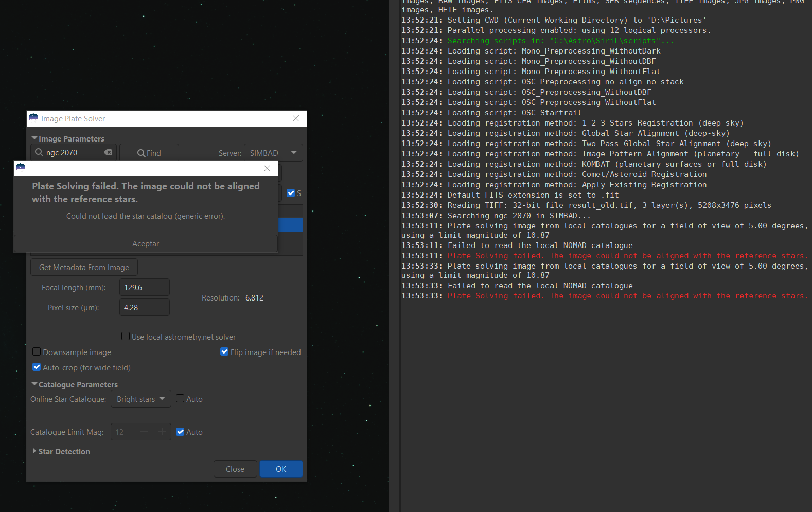Uncheck Auto for Catalogue Limit Mag

(180, 432)
